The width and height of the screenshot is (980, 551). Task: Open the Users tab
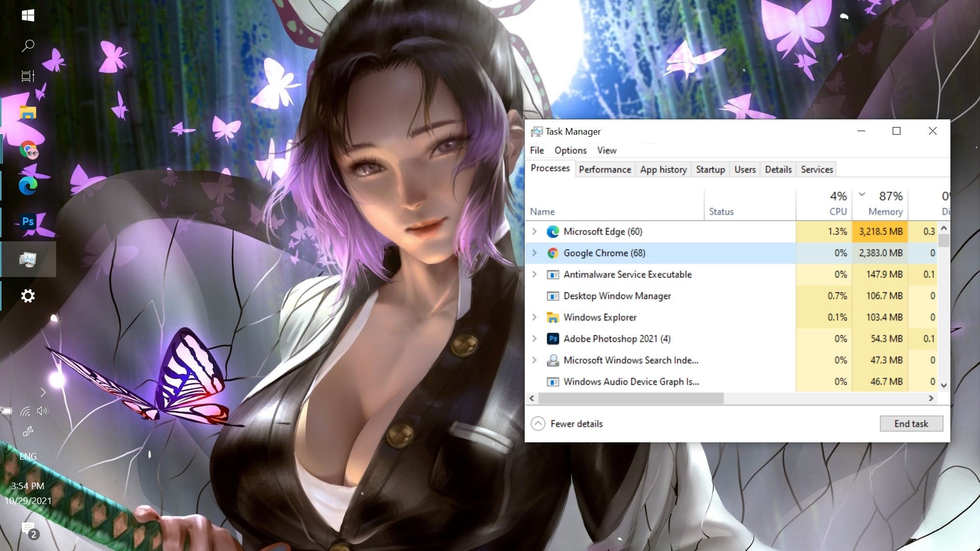click(745, 169)
